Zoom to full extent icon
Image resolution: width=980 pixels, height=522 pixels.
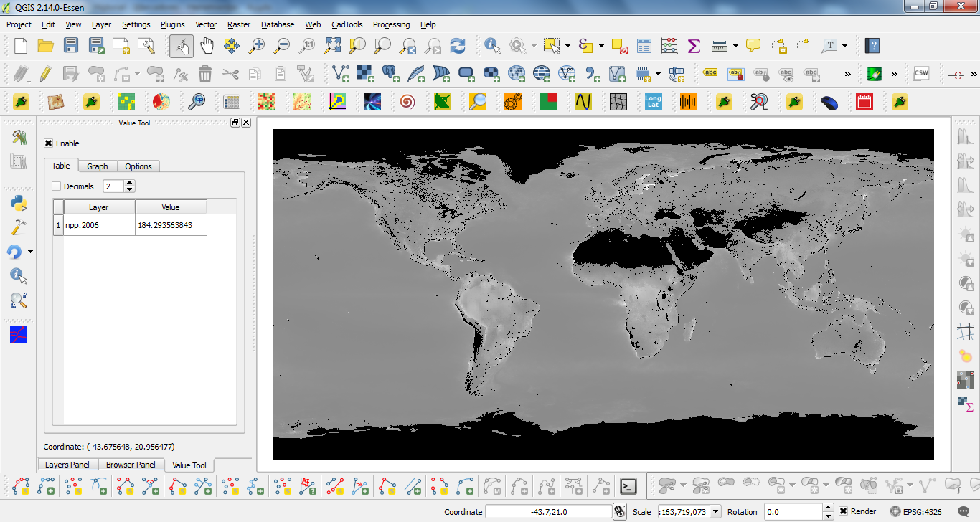(332, 46)
